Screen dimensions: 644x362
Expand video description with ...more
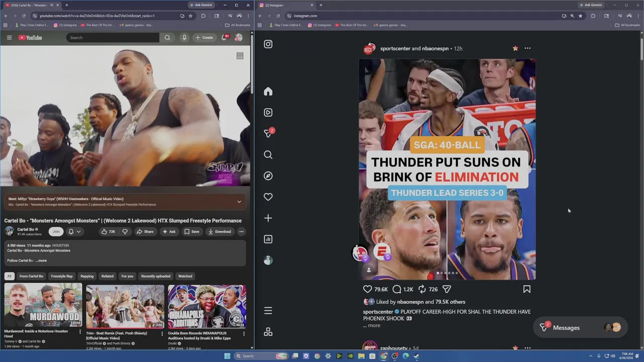(x=41, y=260)
